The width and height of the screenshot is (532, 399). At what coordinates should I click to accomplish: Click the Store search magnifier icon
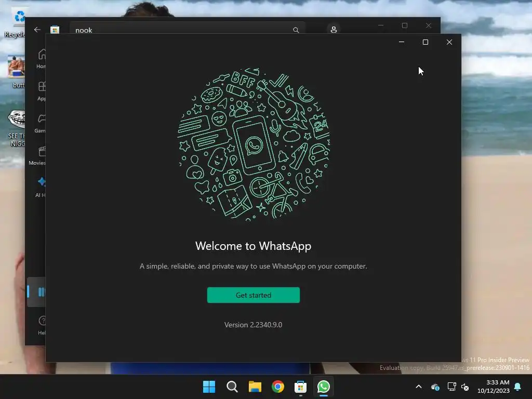click(296, 30)
